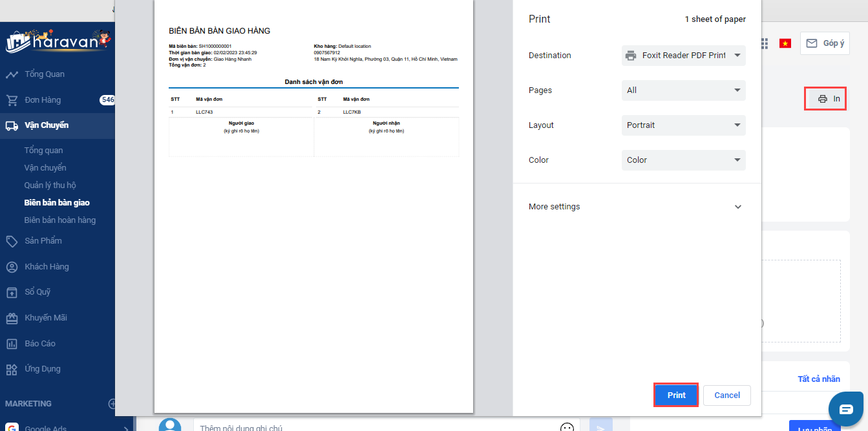The image size is (868, 431).
Task: Click the 'BIÊN BẢN BÀN GIAO HÀNG' title
Action: pyautogui.click(x=219, y=31)
